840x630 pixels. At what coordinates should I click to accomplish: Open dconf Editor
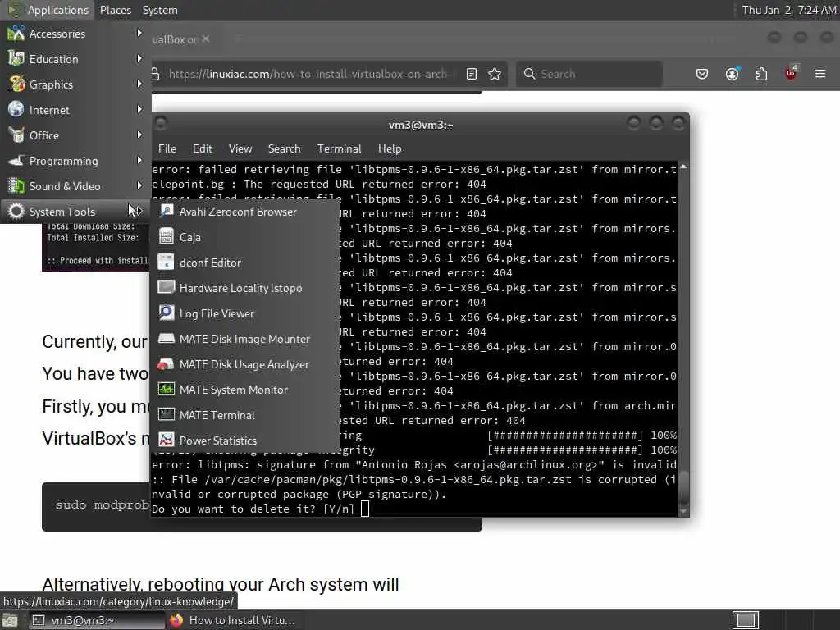(x=244, y=262)
